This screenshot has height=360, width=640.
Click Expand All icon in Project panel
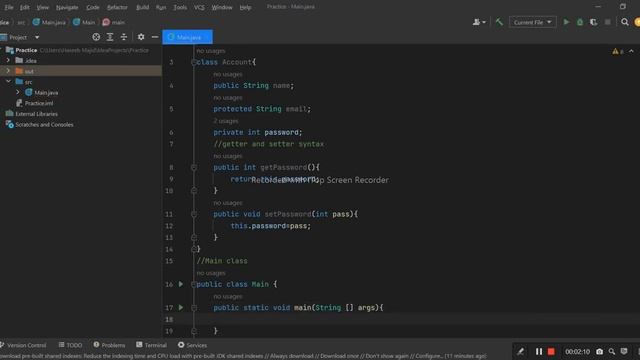(110, 37)
